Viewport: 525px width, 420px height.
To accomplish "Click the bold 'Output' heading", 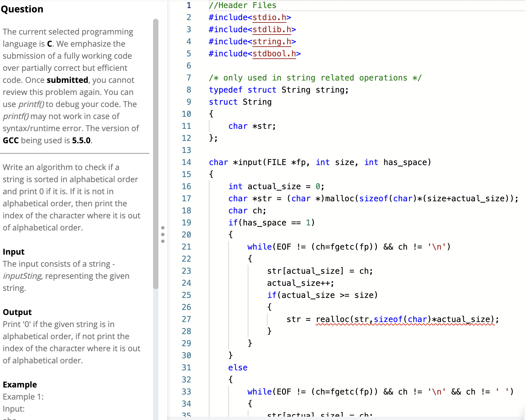I will (x=17, y=312).
